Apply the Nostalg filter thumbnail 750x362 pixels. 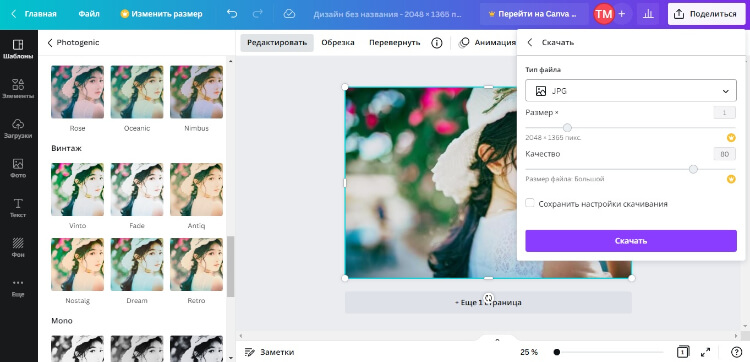[x=77, y=264]
